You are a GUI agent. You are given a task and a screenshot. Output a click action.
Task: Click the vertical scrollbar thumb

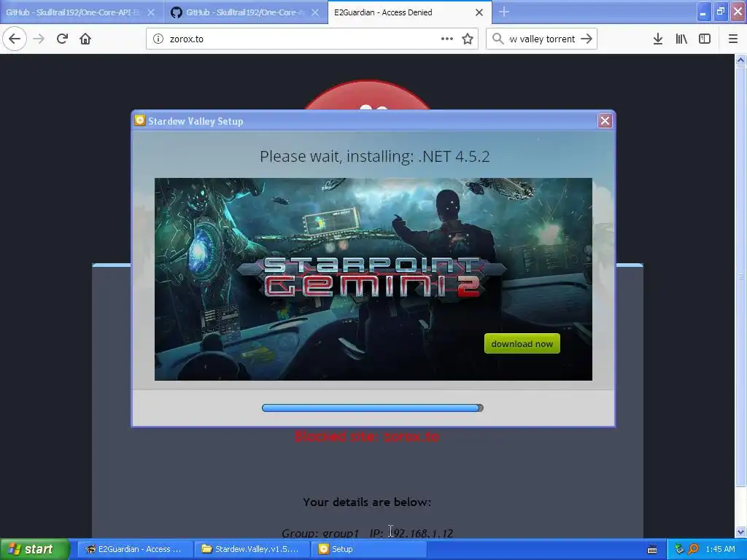click(x=740, y=276)
